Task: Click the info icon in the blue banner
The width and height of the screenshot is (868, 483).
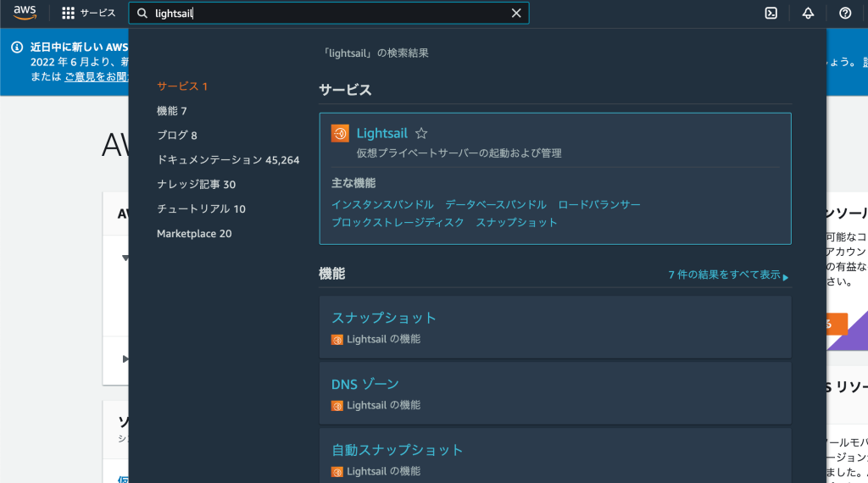Action: click(17, 47)
